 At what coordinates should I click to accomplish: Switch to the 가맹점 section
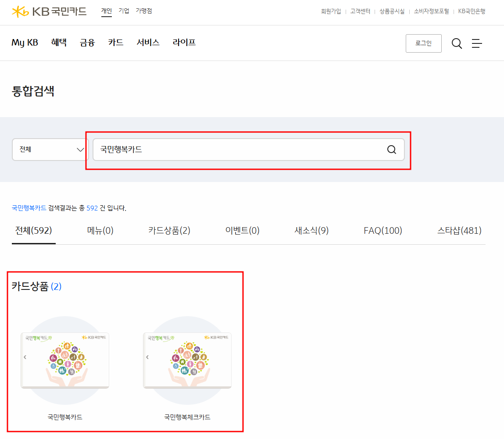click(x=144, y=11)
